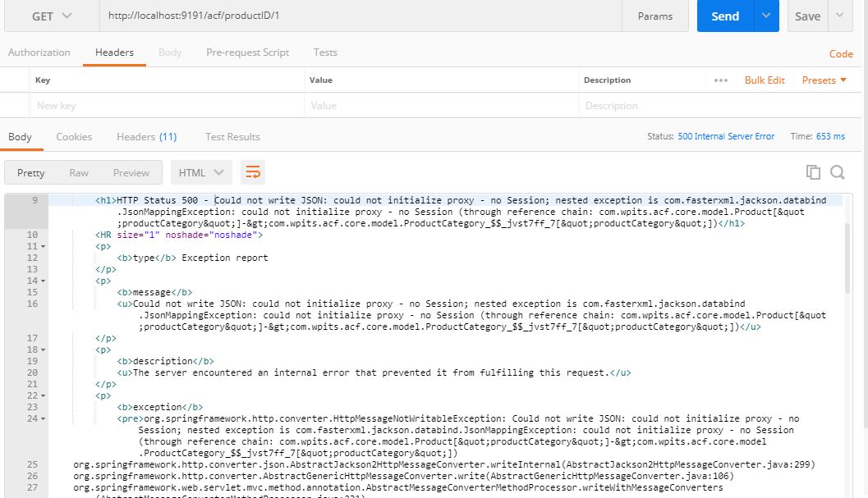Open the header columns three-dot menu
The width and height of the screenshot is (868, 498).
tap(721, 80)
